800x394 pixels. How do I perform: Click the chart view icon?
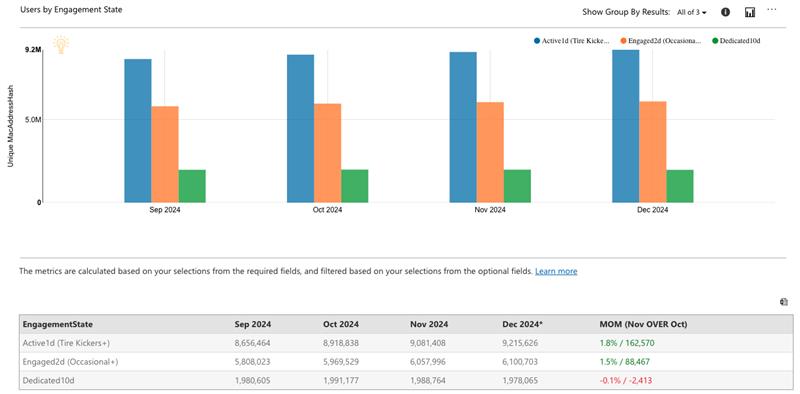click(749, 12)
